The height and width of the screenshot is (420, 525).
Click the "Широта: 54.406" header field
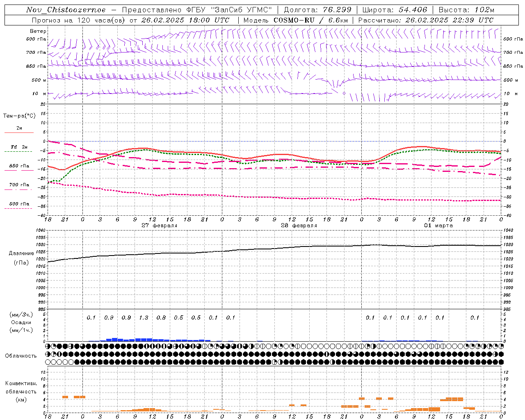click(x=395, y=10)
